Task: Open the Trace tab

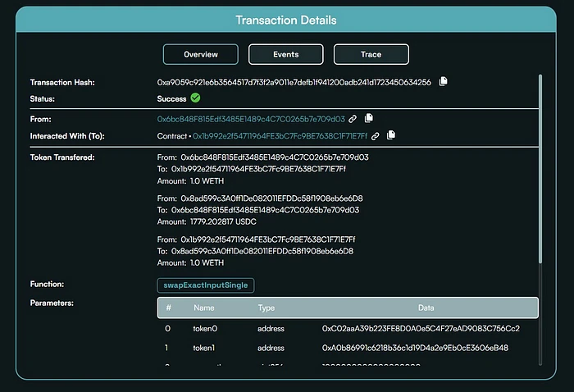Action: [x=371, y=54]
